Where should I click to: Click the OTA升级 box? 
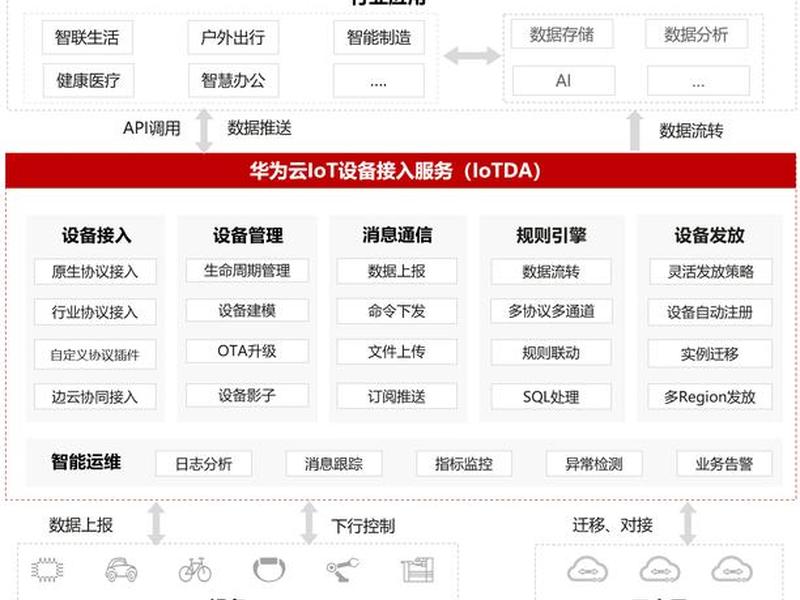click(x=247, y=351)
